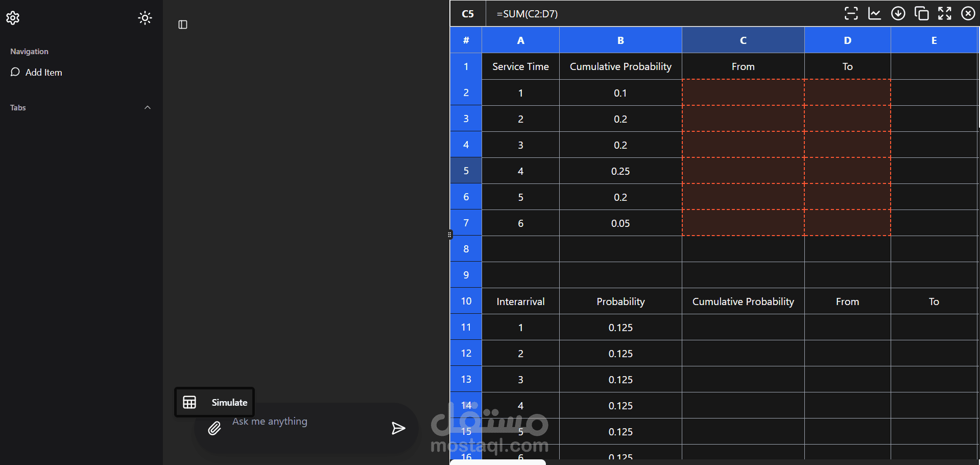The width and height of the screenshot is (980, 465).
Task: Select row 1 header
Action: (466, 66)
